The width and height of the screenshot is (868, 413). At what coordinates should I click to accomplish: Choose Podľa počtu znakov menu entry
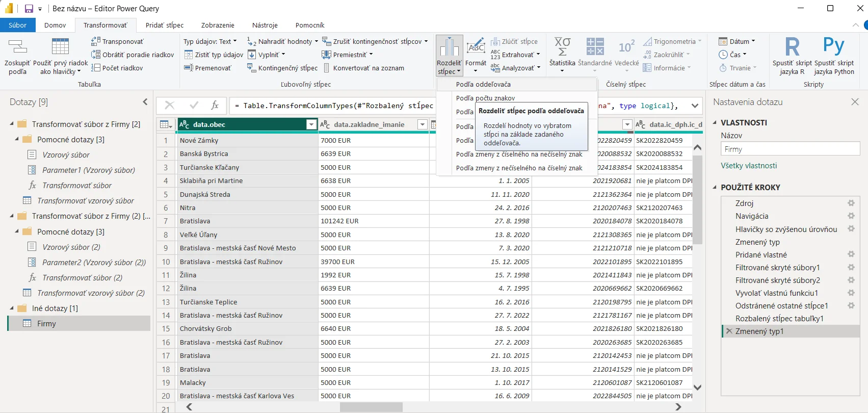pyautogui.click(x=517, y=98)
